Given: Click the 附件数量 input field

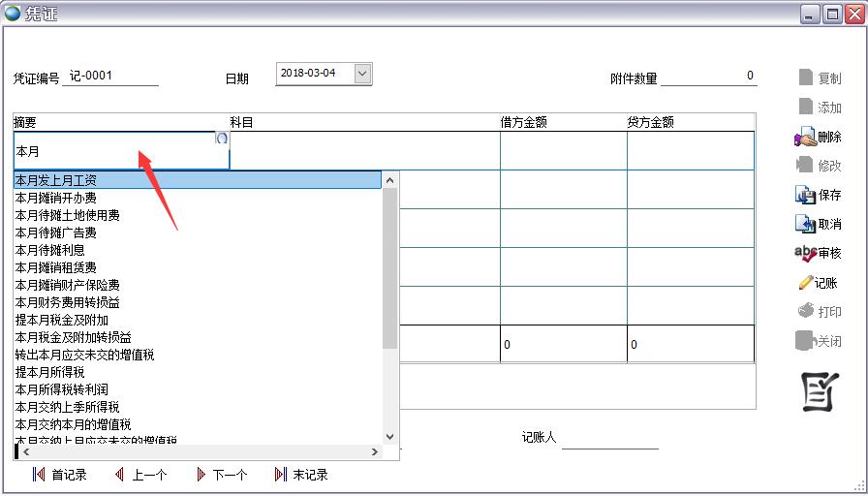Looking at the screenshot, I should point(707,77).
